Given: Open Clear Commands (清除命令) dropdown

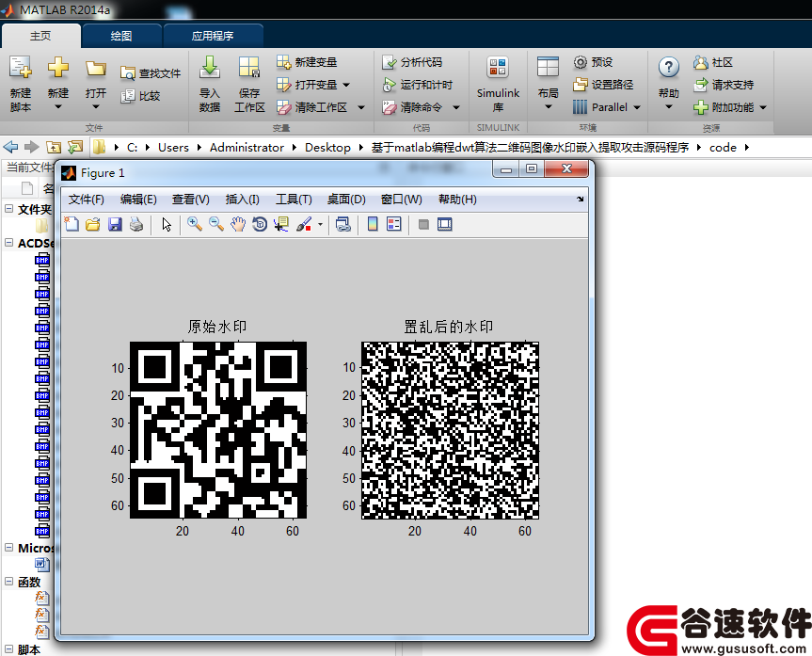Looking at the screenshot, I should tap(456, 108).
